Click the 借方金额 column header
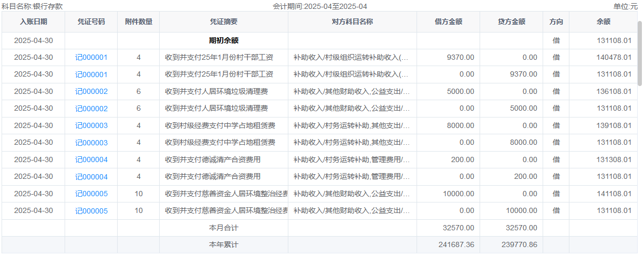 click(449, 22)
